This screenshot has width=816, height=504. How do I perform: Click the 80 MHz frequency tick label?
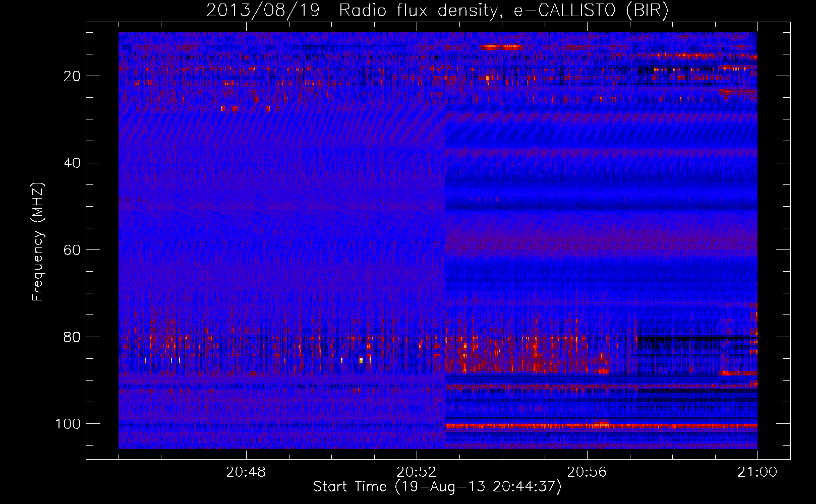(x=73, y=337)
